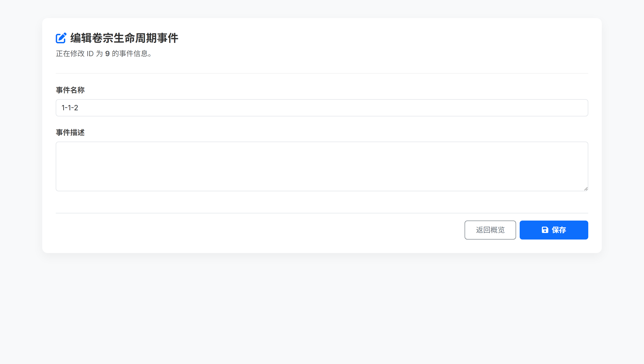This screenshot has height=364, width=644.
Task: Click the resize handle of the description textarea
Action: (586, 189)
